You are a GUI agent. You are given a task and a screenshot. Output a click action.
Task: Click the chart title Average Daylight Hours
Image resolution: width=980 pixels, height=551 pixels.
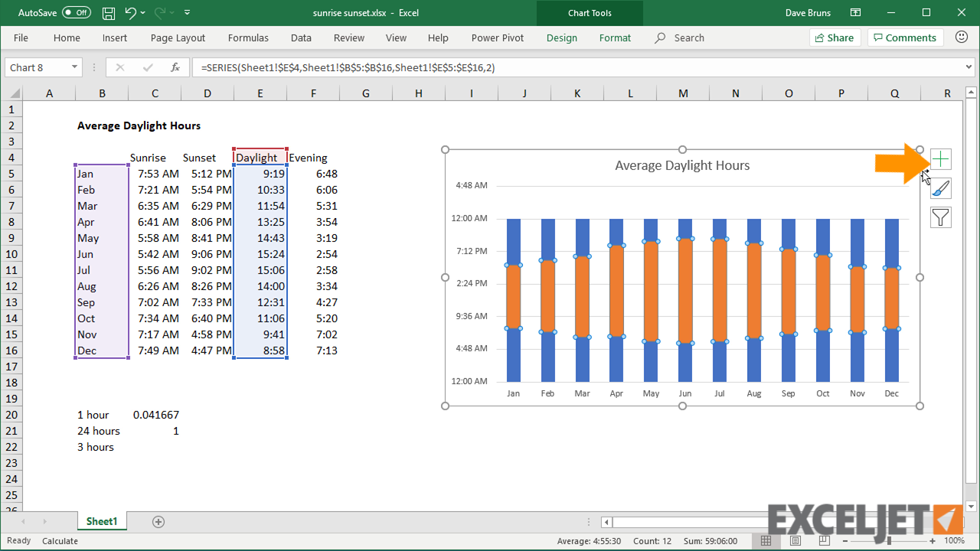(x=682, y=165)
